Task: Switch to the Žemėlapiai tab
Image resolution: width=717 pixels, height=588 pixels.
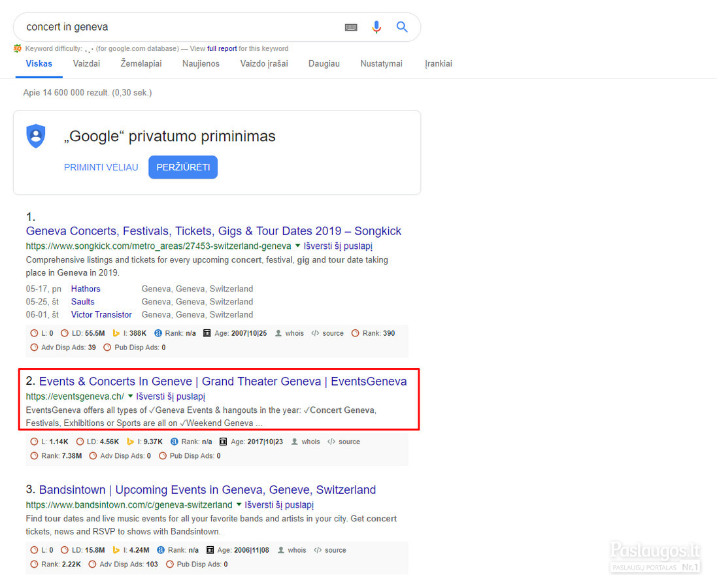Action: [141, 63]
